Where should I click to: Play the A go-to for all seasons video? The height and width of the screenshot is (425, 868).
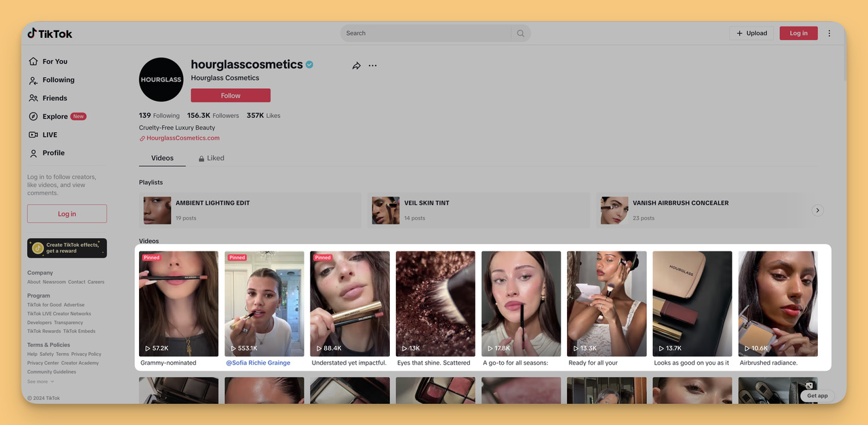pyautogui.click(x=521, y=304)
